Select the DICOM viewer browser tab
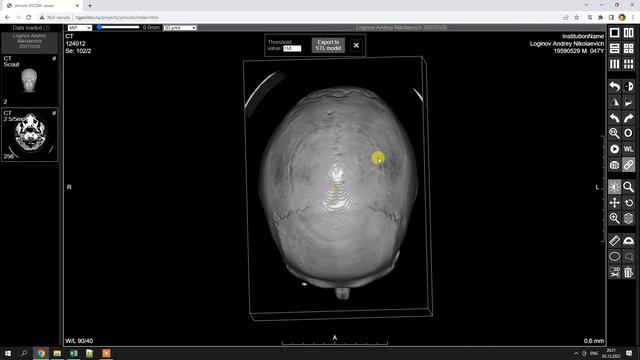The height and width of the screenshot is (360, 640). point(42,6)
